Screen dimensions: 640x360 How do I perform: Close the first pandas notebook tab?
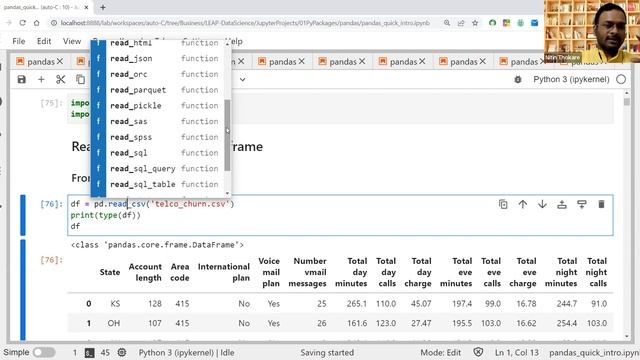(x=60, y=61)
